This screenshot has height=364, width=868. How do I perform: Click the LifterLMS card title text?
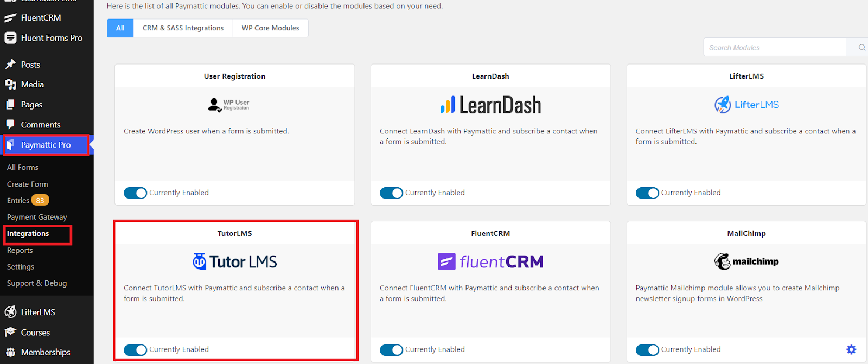tap(746, 76)
